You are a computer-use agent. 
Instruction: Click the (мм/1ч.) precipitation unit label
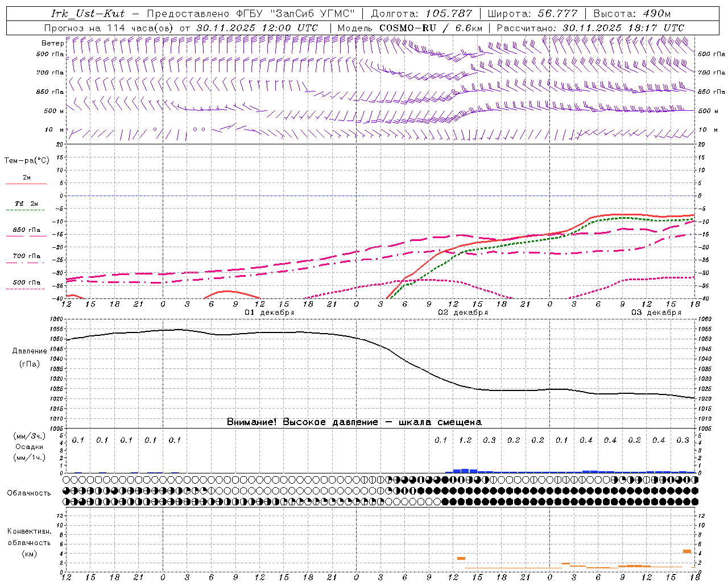click(x=30, y=458)
